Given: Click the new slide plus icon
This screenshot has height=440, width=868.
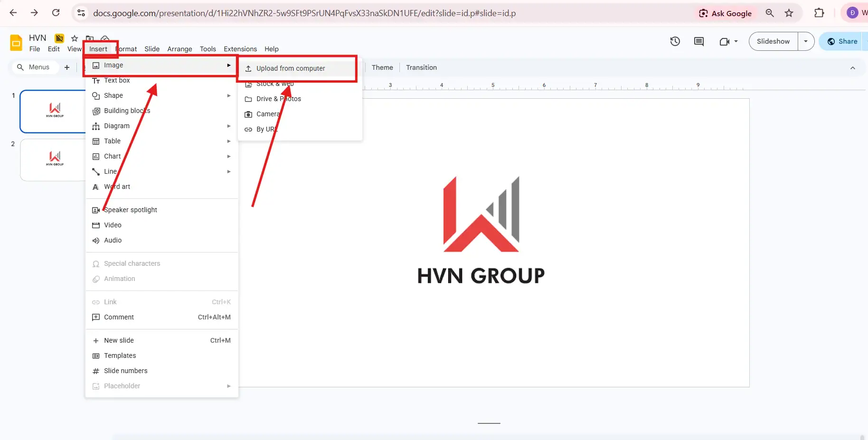Looking at the screenshot, I should tap(67, 67).
